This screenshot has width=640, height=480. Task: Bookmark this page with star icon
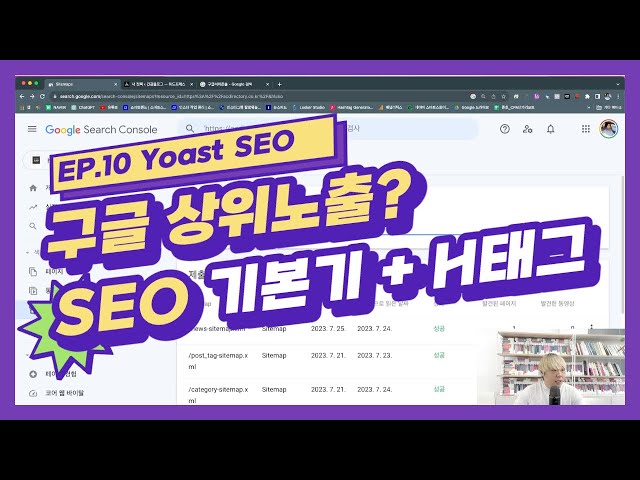(503, 96)
